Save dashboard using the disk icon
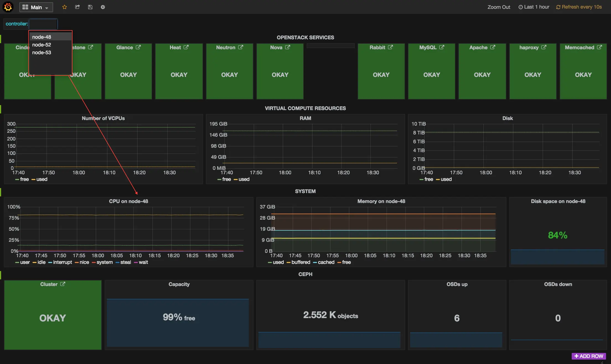The width and height of the screenshot is (611, 364). click(90, 7)
